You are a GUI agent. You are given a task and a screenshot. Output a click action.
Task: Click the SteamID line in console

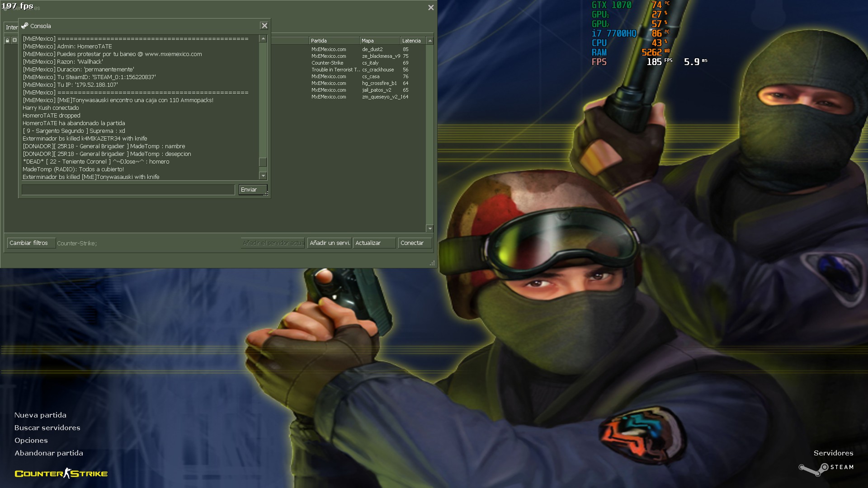(x=89, y=77)
